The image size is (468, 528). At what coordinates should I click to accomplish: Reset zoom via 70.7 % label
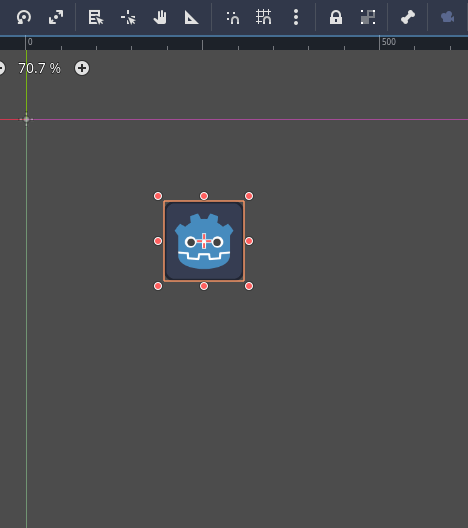tap(39, 68)
